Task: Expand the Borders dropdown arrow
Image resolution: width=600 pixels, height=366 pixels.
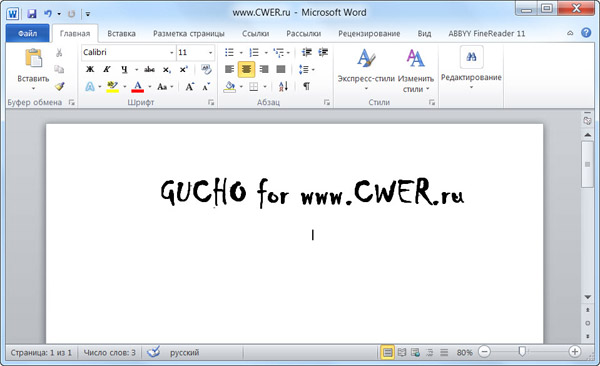Action: pyautogui.click(x=265, y=87)
